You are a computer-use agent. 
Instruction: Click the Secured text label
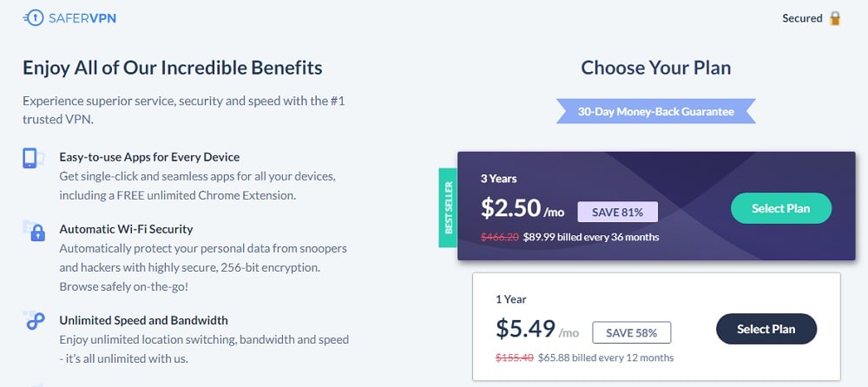pos(802,18)
